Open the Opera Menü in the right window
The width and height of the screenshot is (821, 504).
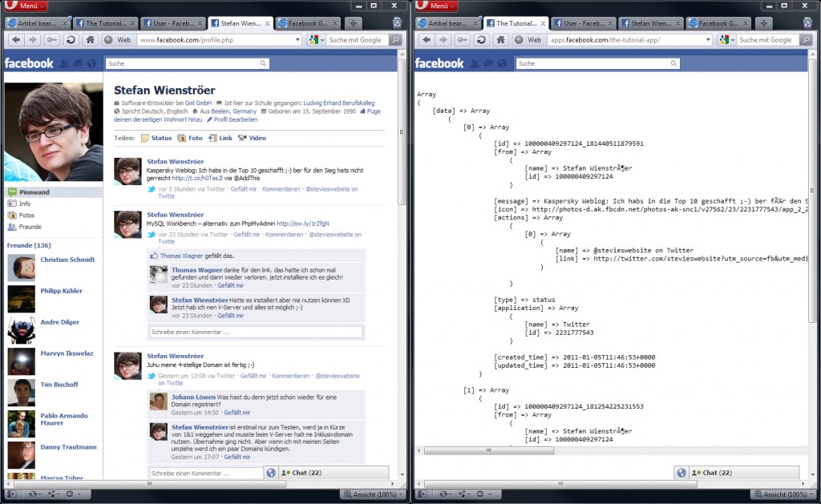point(435,6)
